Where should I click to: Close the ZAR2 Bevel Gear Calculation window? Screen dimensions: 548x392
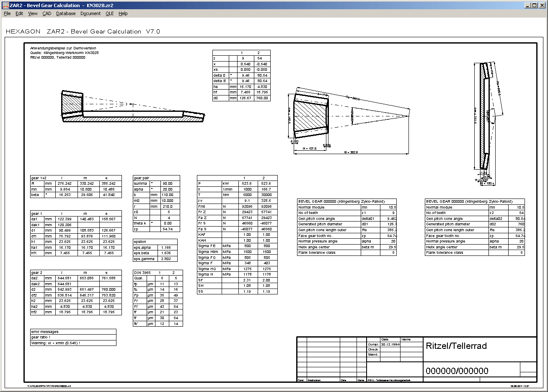(x=542, y=5)
